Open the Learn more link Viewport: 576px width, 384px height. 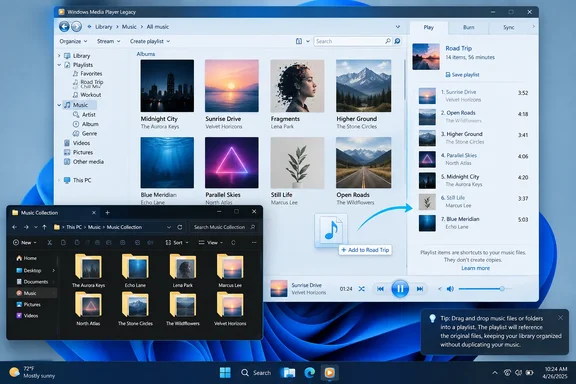(475, 268)
